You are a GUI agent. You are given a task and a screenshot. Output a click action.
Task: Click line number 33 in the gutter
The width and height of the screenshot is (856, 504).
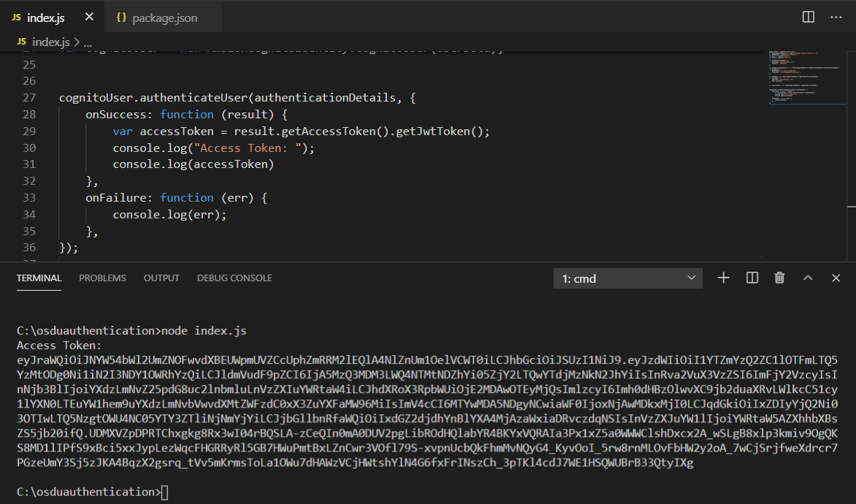pos(29,198)
